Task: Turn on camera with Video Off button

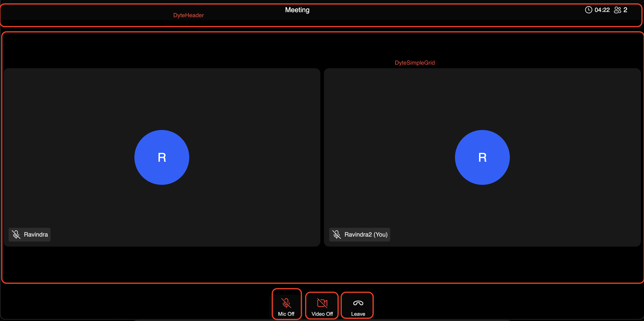Action: point(322,307)
